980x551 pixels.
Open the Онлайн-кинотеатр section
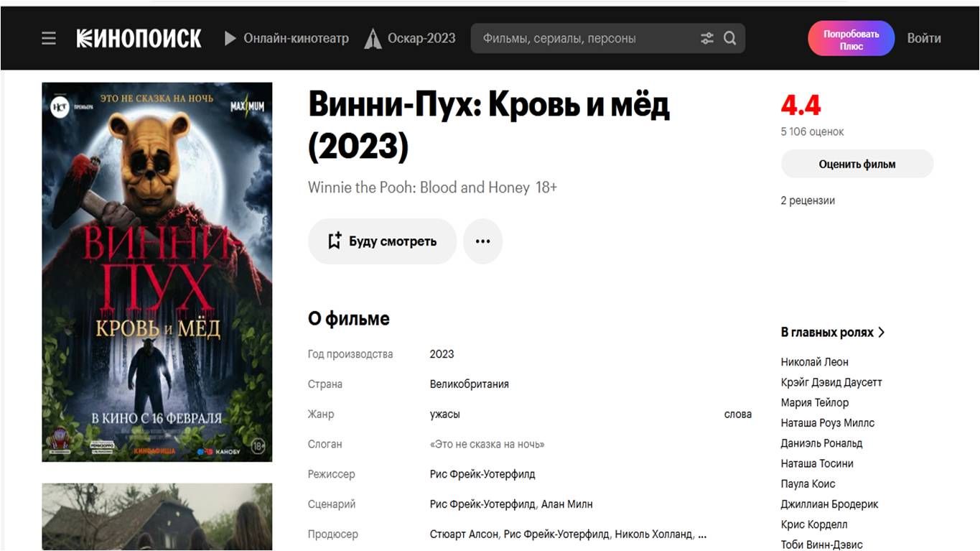coord(296,39)
